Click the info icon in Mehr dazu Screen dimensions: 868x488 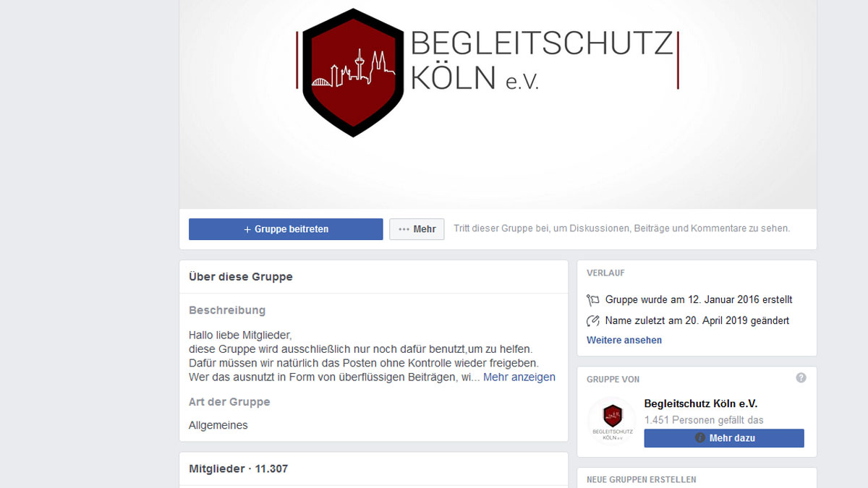click(700, 438)
